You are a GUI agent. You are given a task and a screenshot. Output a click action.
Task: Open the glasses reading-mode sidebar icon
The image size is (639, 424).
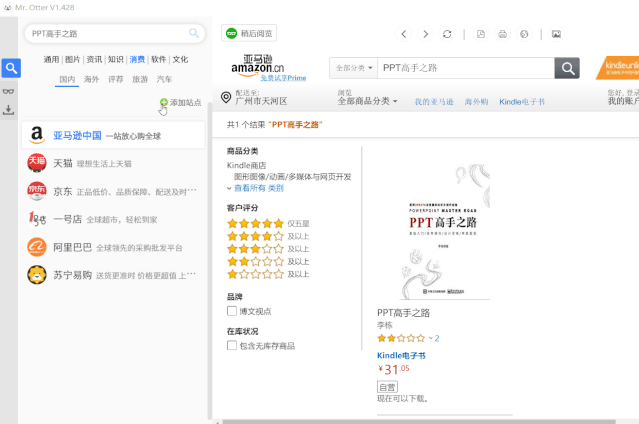pos(8,91)
